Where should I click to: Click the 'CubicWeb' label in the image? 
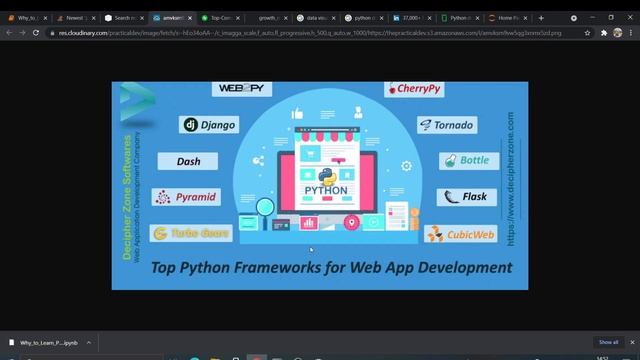(x=460, y=234)
